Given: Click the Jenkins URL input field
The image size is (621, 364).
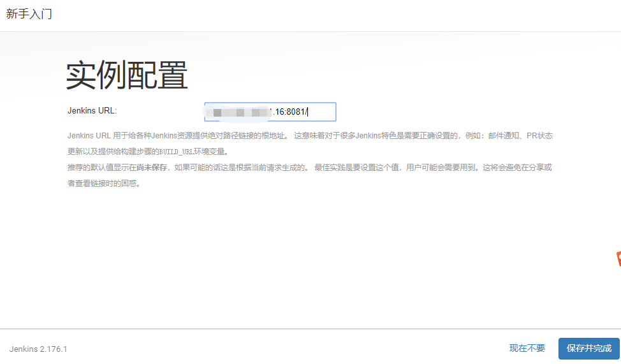Looking at the screenshot, I should pos(270,112).
